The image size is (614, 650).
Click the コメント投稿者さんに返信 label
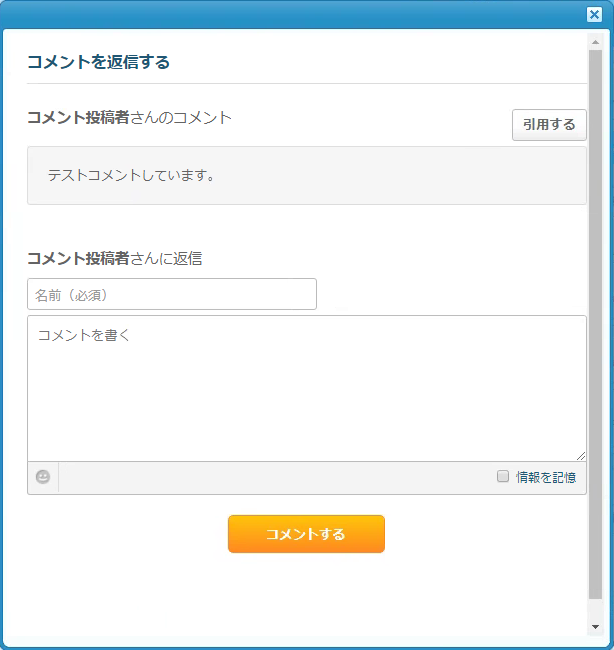[114, 259]
